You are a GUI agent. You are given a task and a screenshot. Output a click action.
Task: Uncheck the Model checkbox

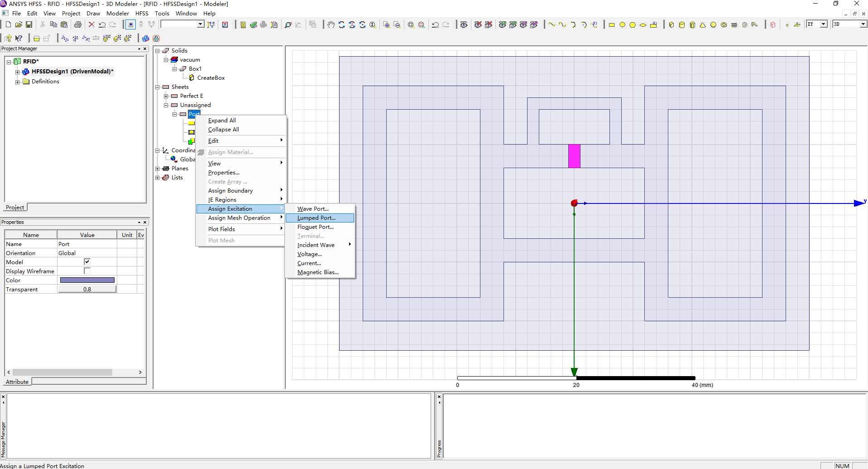[x=87, y=262]
